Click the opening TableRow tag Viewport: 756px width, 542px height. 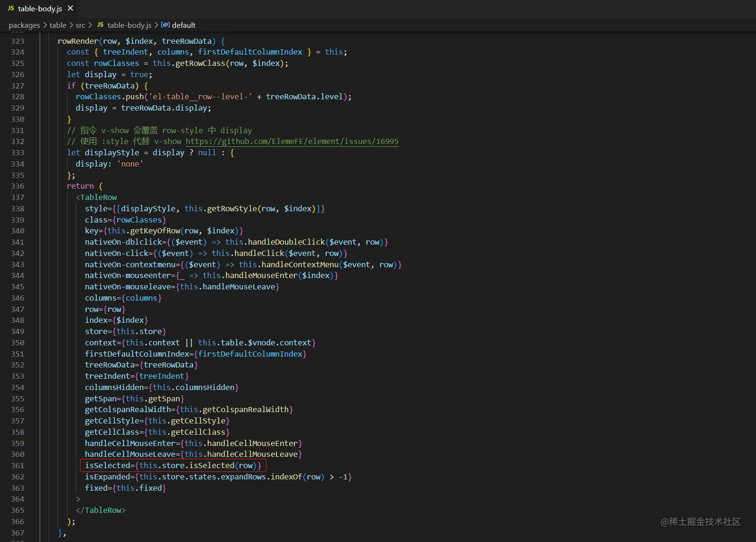tap(96, 197)
